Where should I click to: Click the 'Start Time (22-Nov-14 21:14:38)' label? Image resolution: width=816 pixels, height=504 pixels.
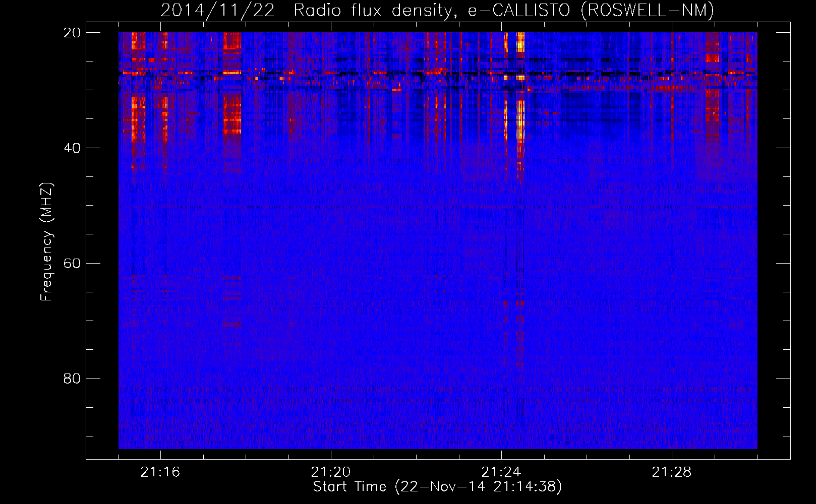coord(437,487)
